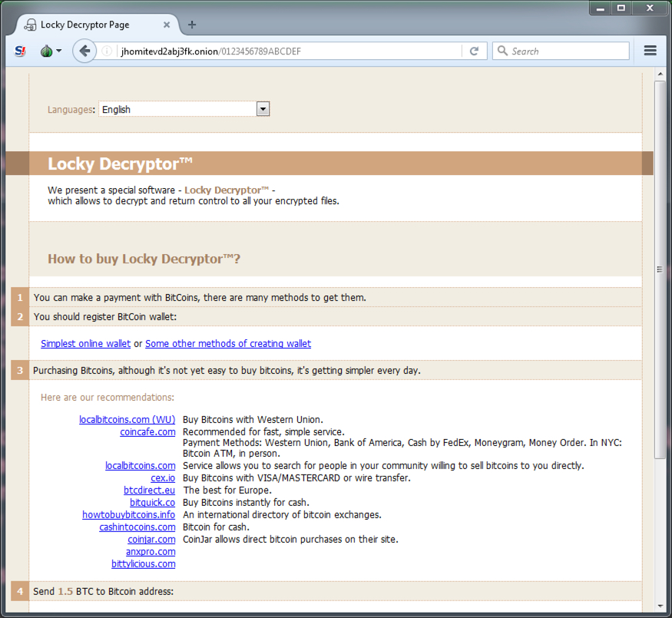672x618 pixels.
Task: Click 'Send 1.5 BTC to Bitcoin address:' text
Action: point(103,591)
